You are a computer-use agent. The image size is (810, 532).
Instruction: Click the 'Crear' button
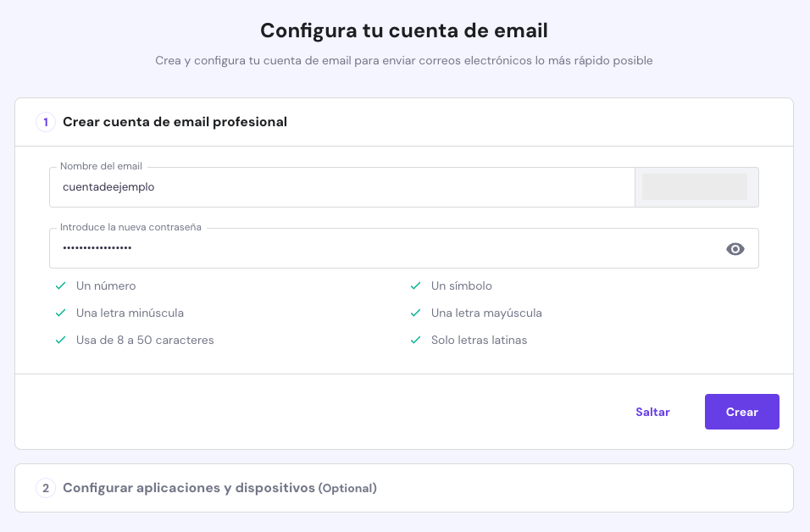pyautogui.click(x=741, y=412)
